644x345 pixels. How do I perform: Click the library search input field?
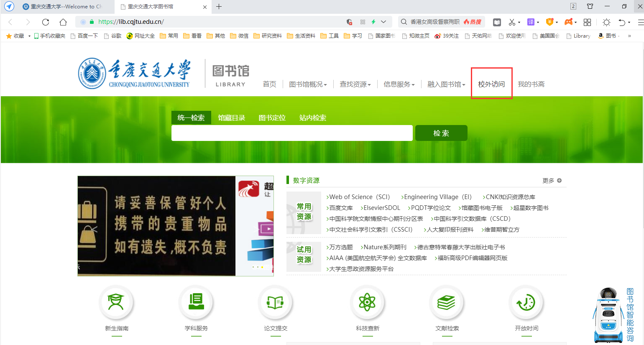292,133
